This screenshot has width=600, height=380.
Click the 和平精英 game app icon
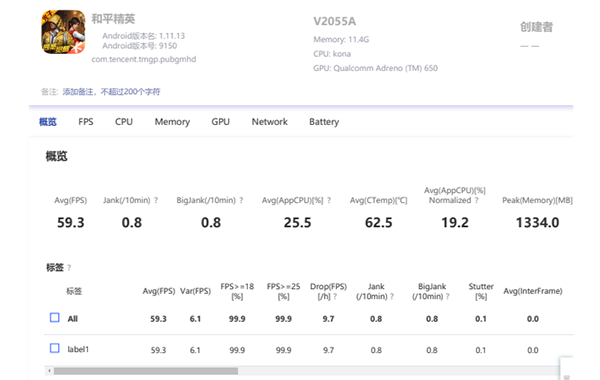pyautogui.click(x=63, y=32)
